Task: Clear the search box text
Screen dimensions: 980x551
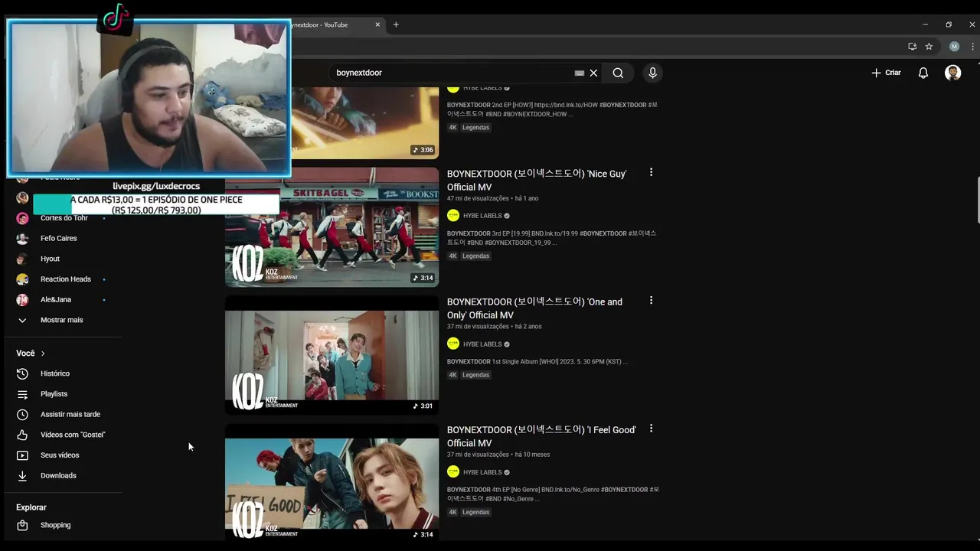Action: pos(593,73)
